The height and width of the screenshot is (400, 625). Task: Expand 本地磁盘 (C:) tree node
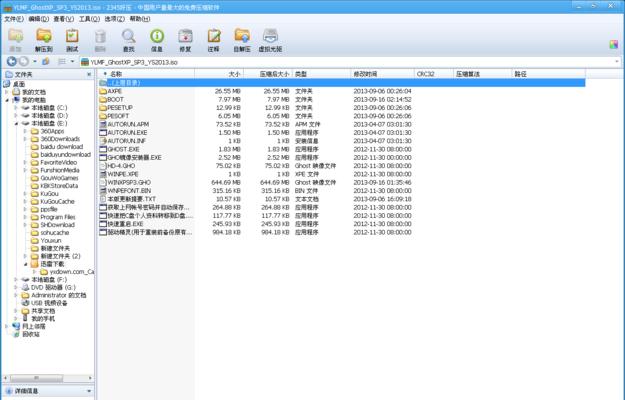16,108
